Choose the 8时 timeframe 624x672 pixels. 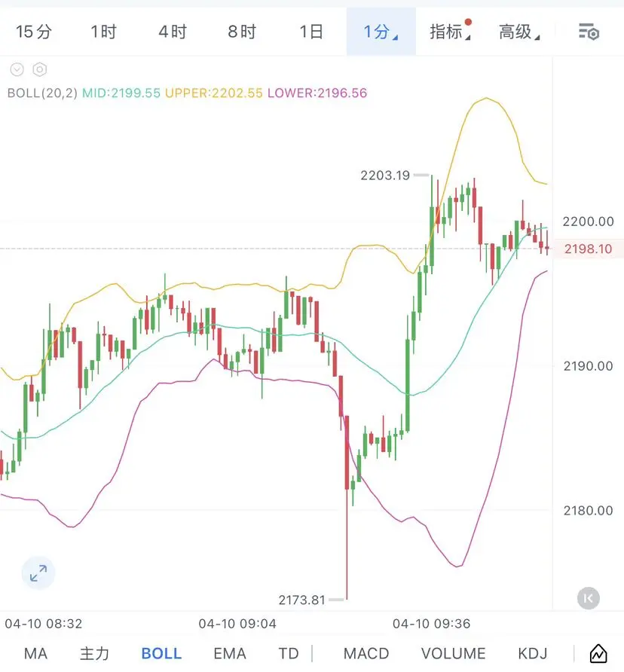(242, 32)
